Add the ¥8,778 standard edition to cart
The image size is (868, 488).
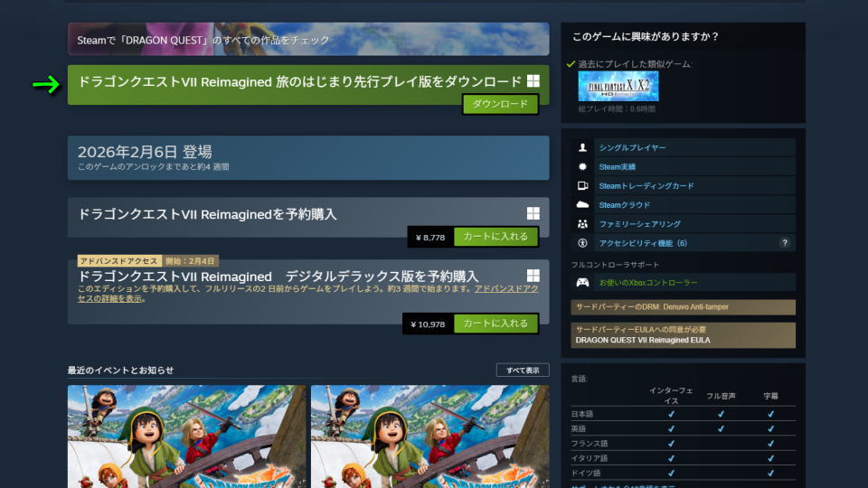tap(495, 238)
